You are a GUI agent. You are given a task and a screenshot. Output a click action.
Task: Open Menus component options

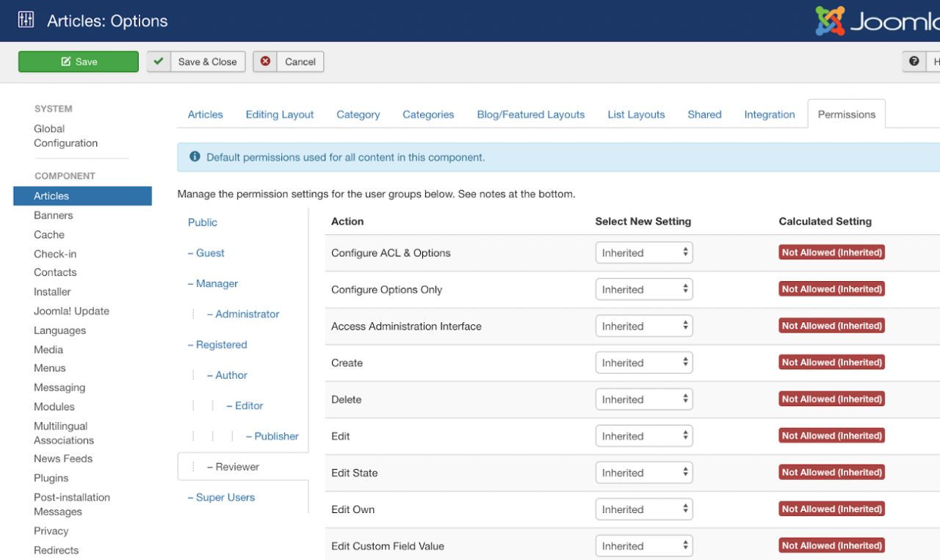(x=50, y=368)
